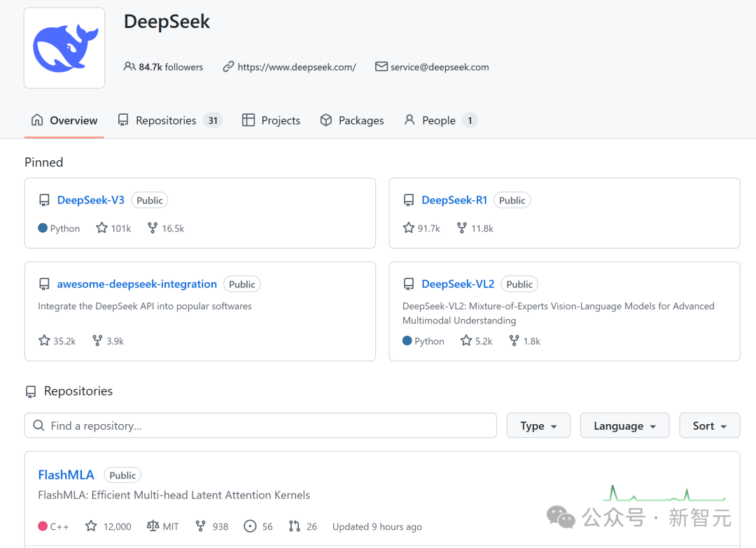Open FlashMLA pull requests 26

(x=303, y=526)
